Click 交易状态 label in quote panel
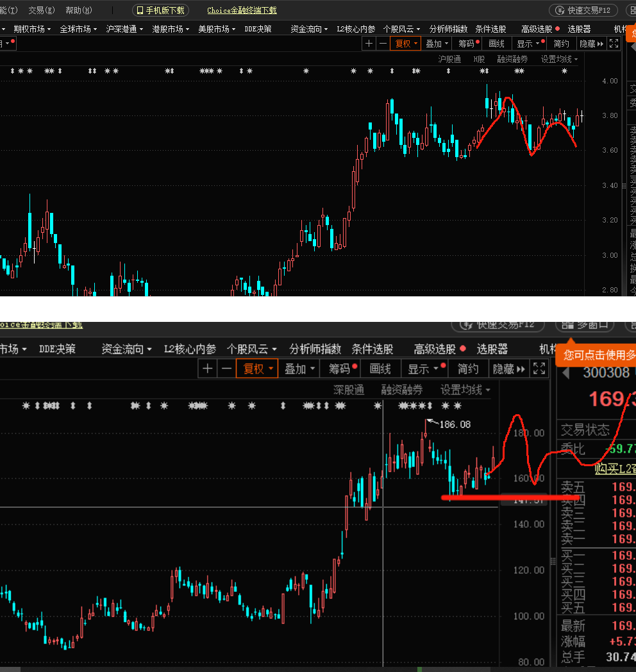The image size is (636, 672). (x=585, y=430)
